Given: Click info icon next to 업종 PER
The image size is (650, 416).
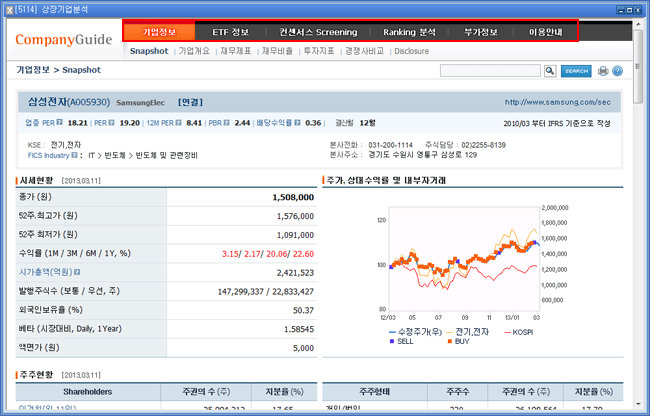Looking at the screenshot, I should 61,123.
